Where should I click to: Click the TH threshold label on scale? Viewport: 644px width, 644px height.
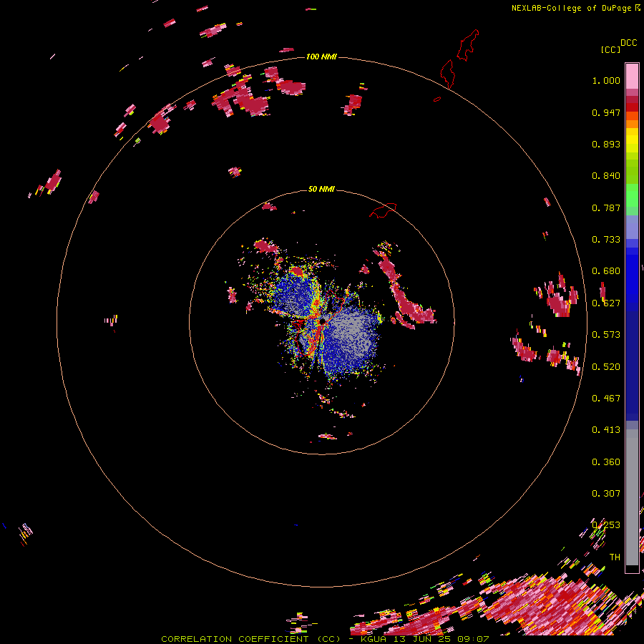[x=615, y=557]
